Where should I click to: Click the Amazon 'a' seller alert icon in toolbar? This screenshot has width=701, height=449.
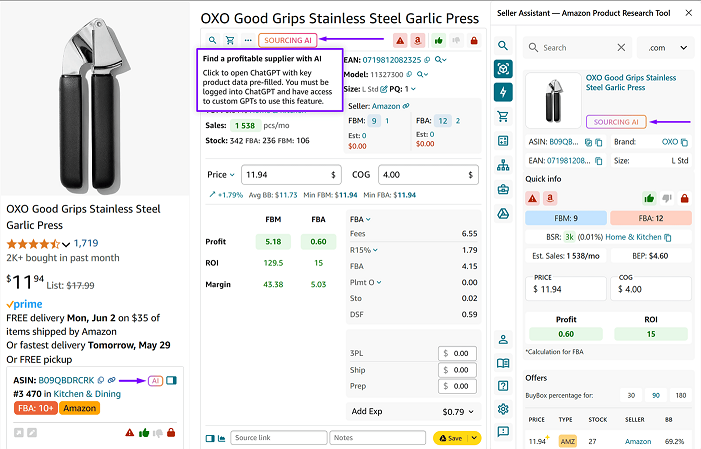418,41
